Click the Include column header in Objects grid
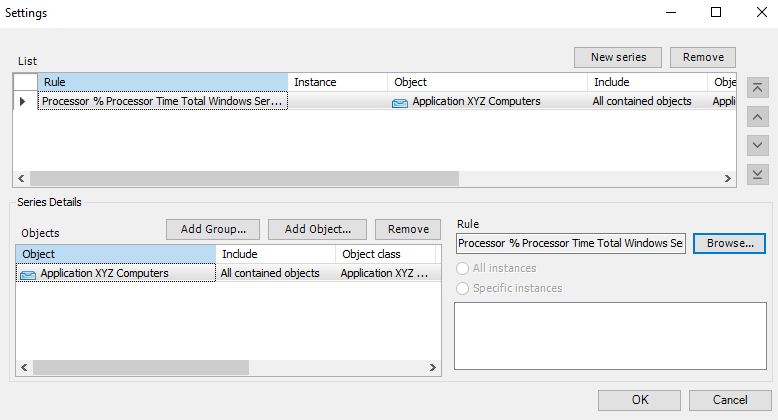Image resolution: width=778 pixels, height=420 pixels. tap(276, 254)
